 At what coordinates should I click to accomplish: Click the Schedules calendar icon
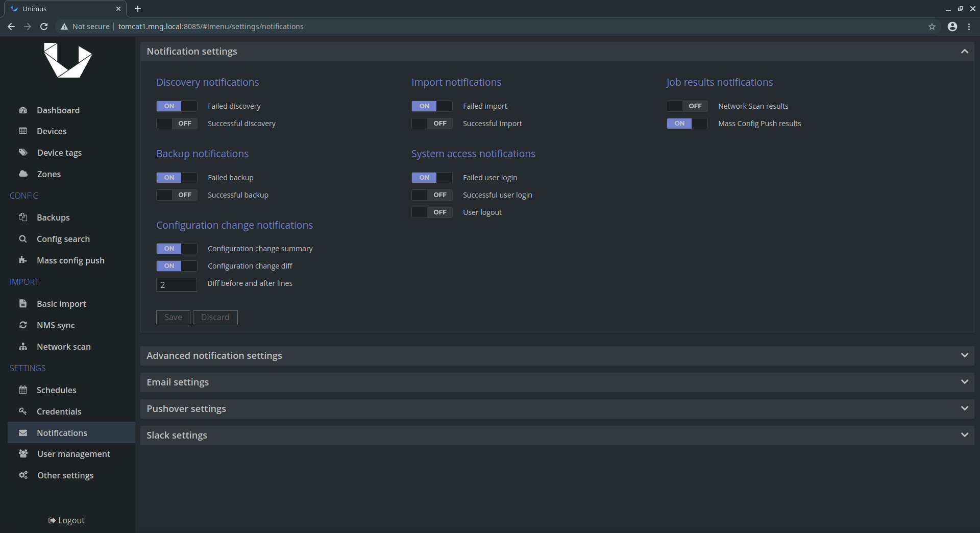(23, 390)
